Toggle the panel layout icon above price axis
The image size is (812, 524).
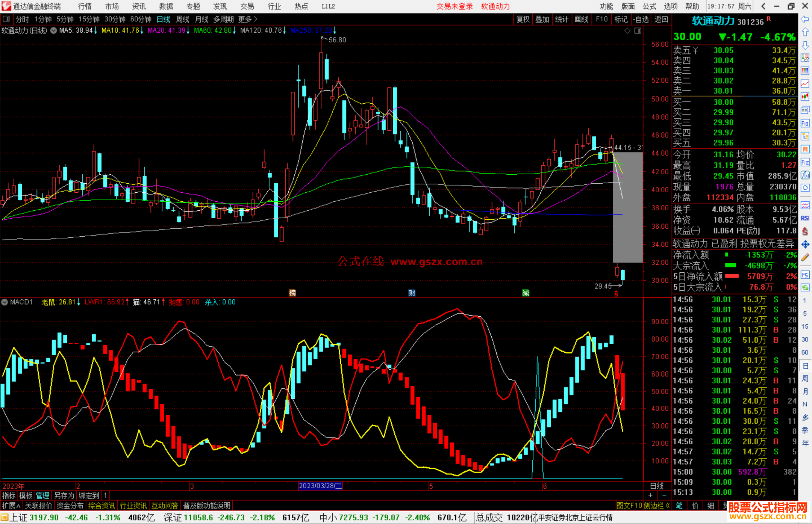click(638, 31)
